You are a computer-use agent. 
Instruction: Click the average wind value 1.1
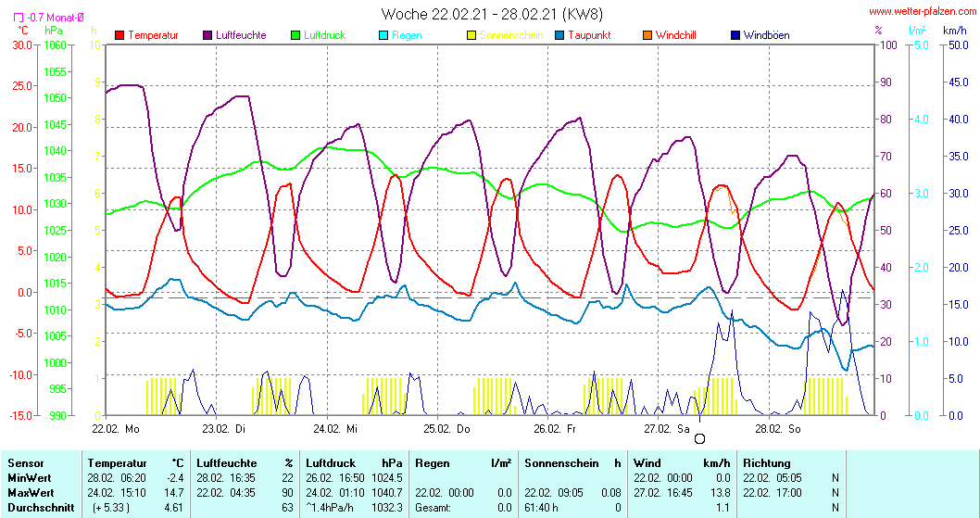click(x=723, y=508)
